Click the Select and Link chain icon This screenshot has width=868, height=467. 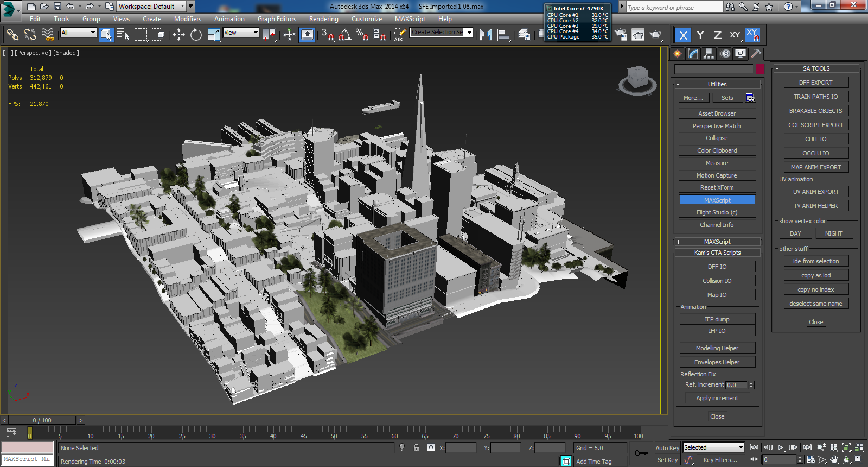(x=12, y=35)
